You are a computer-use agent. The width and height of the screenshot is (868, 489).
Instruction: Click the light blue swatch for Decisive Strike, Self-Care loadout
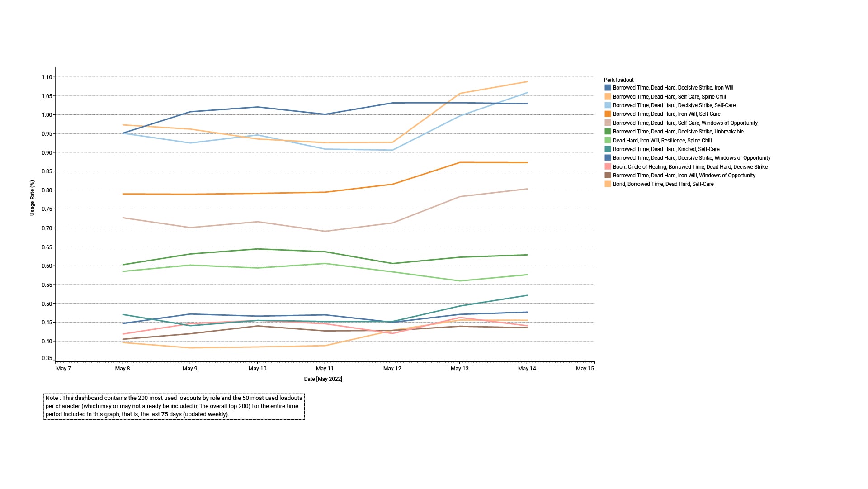tap(608, 105)
